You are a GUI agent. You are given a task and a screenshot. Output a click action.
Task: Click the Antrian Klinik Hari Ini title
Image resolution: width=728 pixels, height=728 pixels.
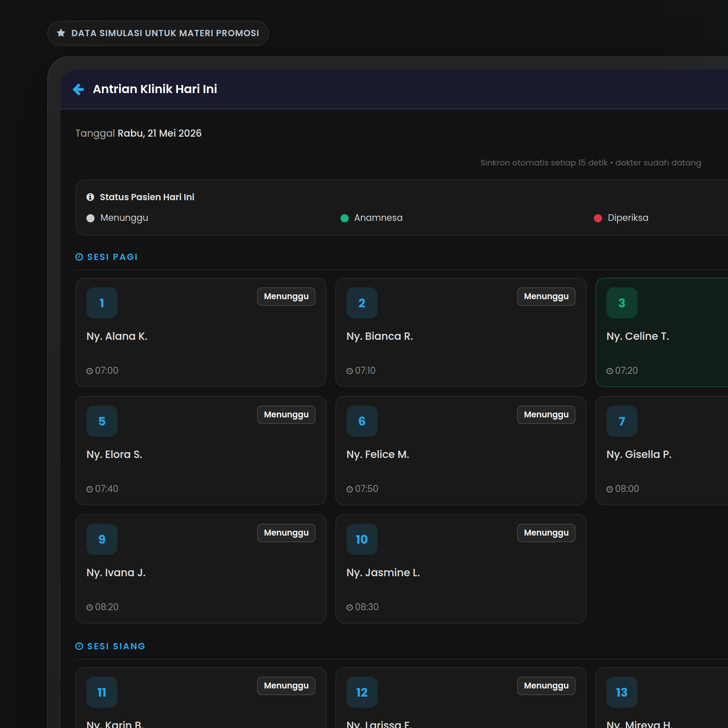point(155,89)
